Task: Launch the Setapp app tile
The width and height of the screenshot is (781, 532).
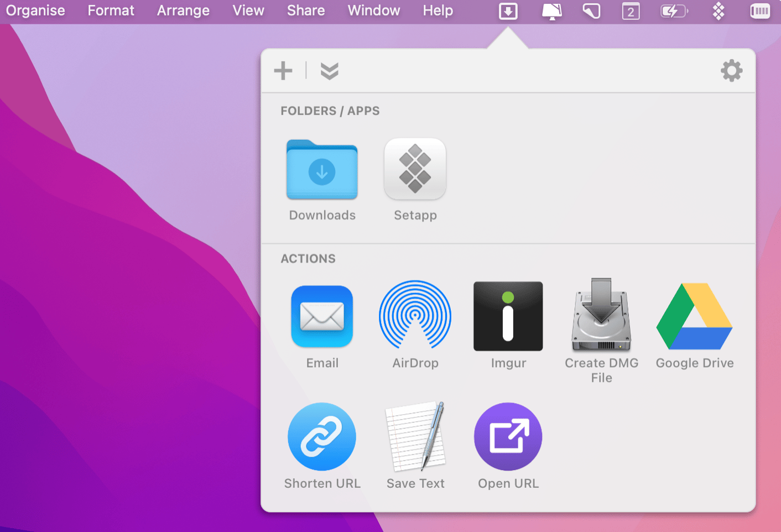Action: tap(415, 169)
